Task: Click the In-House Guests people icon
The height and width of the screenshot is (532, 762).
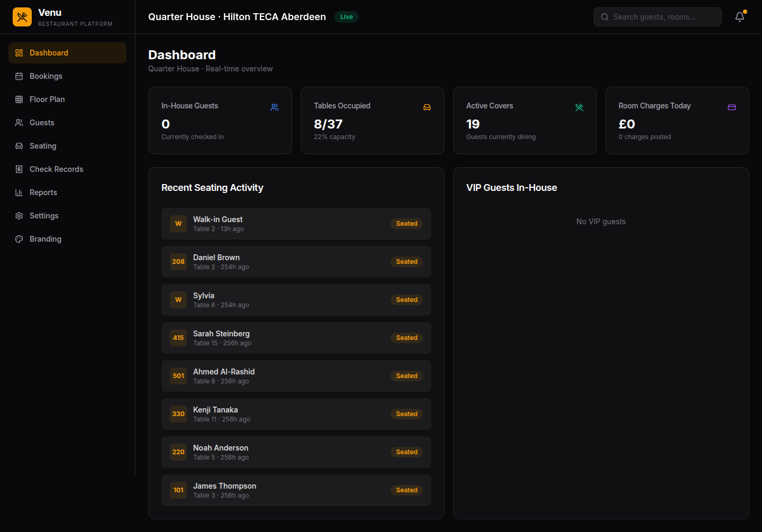Action: (275, 107)
